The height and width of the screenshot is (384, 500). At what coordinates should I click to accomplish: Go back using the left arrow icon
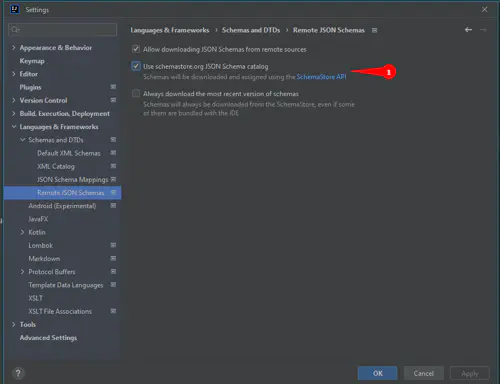coord(468,30)
